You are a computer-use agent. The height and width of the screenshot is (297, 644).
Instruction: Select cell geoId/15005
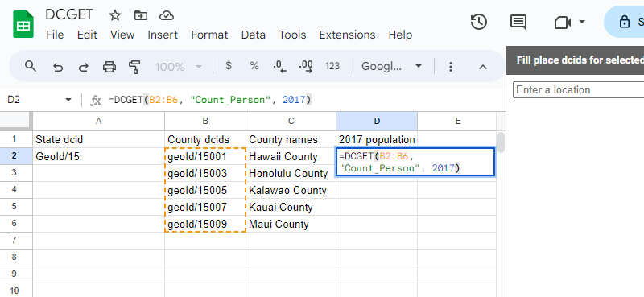(205, 190)
